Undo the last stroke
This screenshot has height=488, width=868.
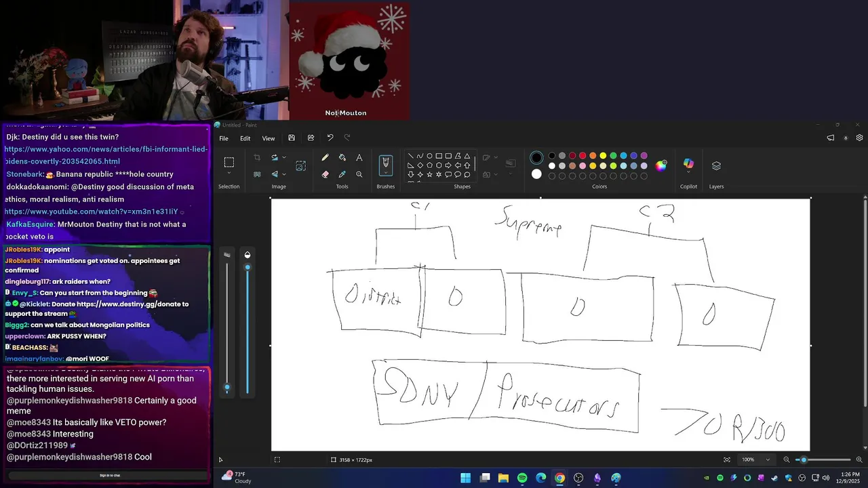click(330, 138)
